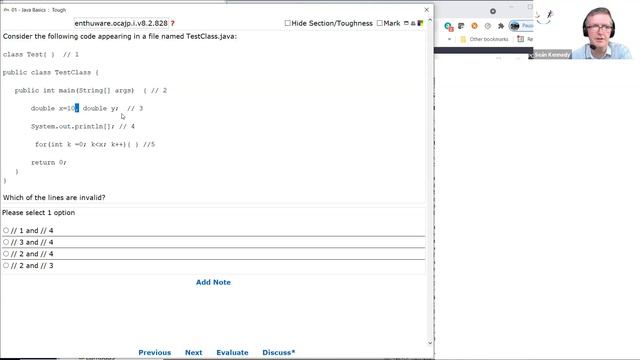
Task: Open the Chrome Extensions puzzle-piece menu
Action: [501, 26]
